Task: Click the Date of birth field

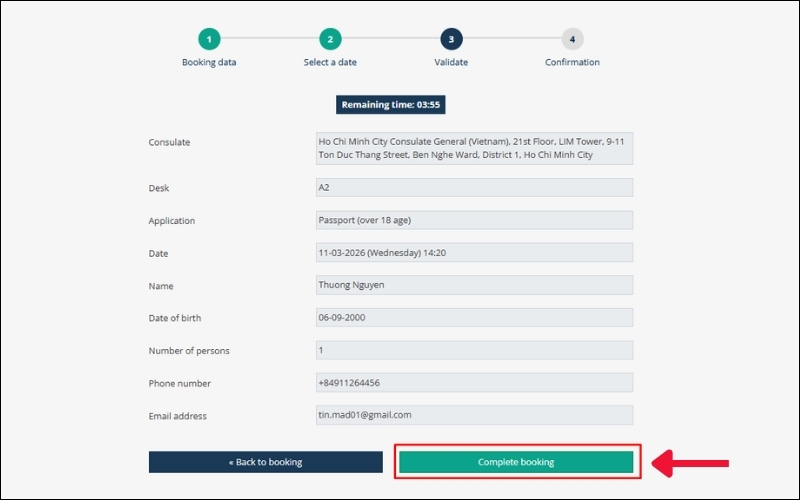Action: click(x=474, y=318)
